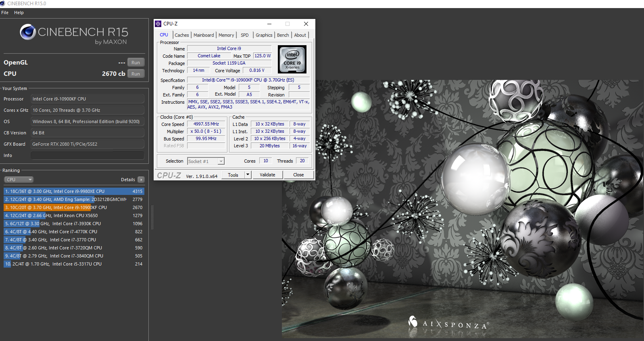Select ranking row Intel Core i9-9980XE CPU
Image resolution: width=644 pixels, height=341 pixels.
[74, 191]
